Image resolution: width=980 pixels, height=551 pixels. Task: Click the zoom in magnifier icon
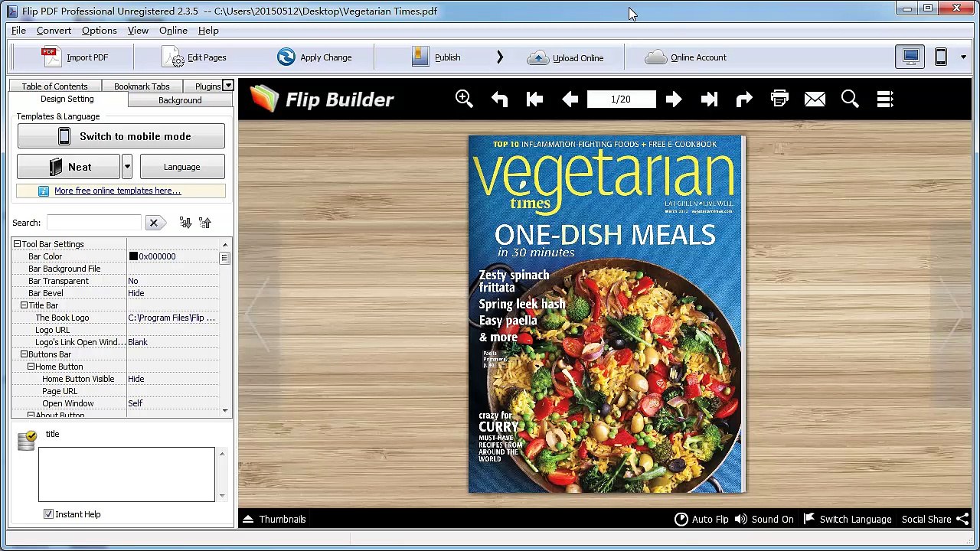pos(464,99)
